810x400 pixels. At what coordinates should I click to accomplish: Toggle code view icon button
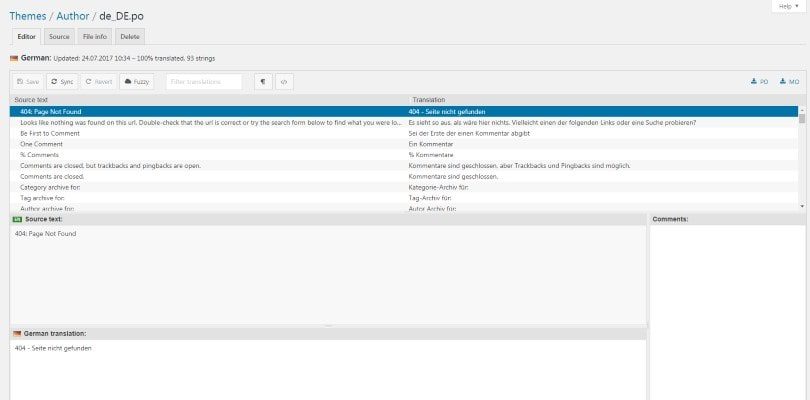[x=284, y=82]
